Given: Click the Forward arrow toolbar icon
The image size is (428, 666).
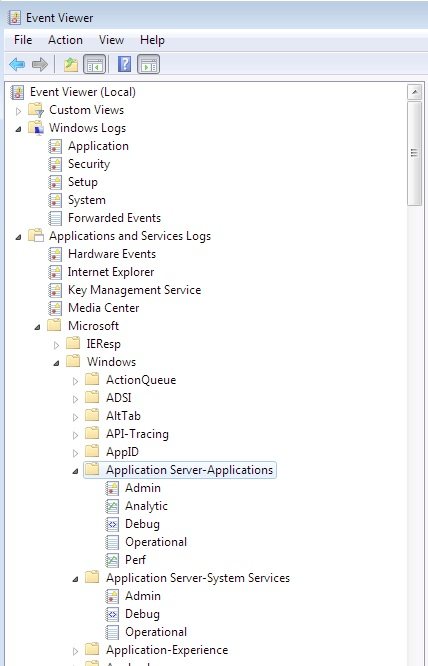Looking at the screenshot, I should click(x=39, y=65).
